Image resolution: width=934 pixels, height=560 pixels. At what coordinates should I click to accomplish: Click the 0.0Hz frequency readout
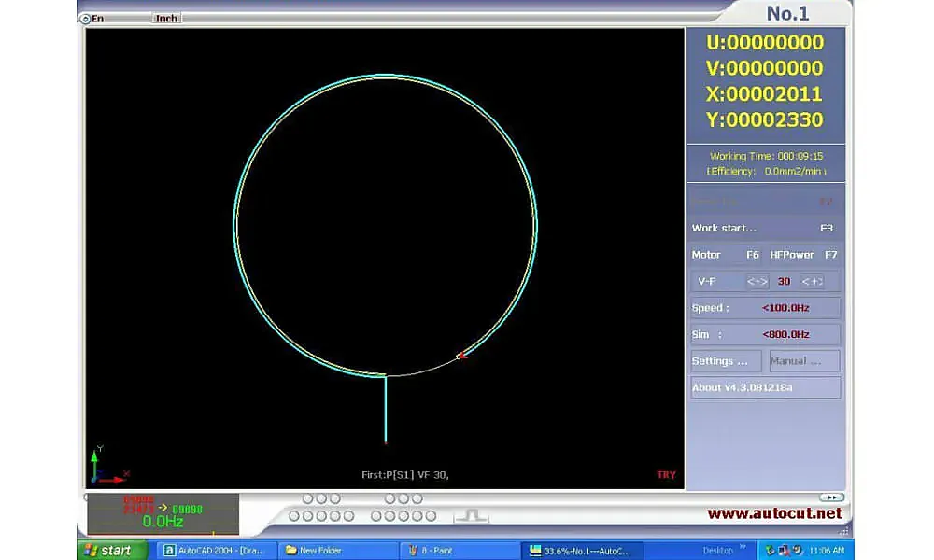[x=163, y=522]
